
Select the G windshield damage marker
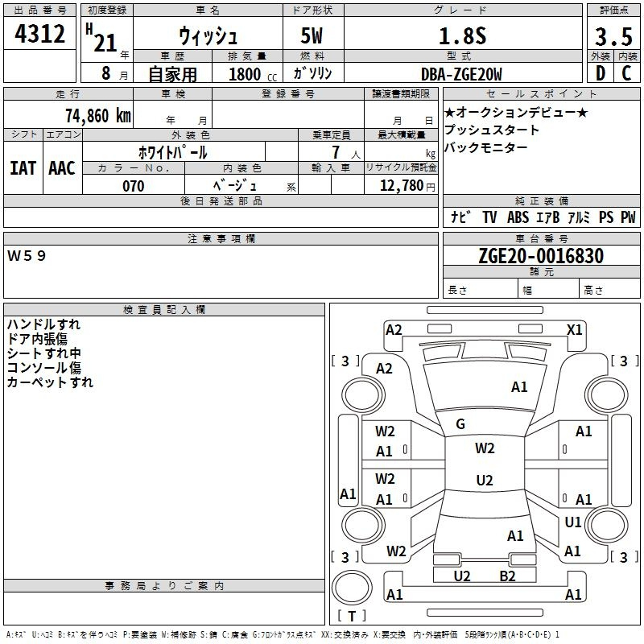(x=460, y=424)
